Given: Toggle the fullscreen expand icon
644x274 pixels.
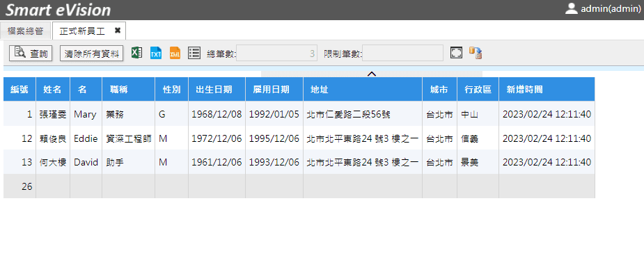Looking at the screenshot, I should click(456, 52).
